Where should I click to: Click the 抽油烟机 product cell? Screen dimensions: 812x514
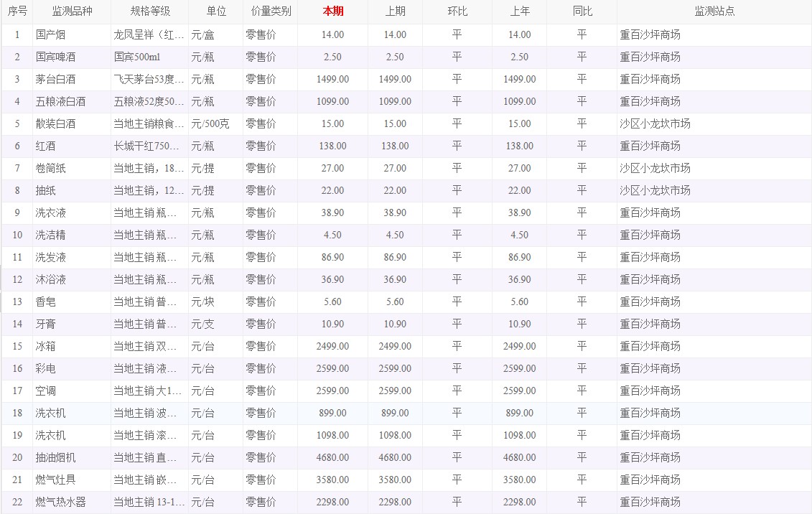click(55, 457)
